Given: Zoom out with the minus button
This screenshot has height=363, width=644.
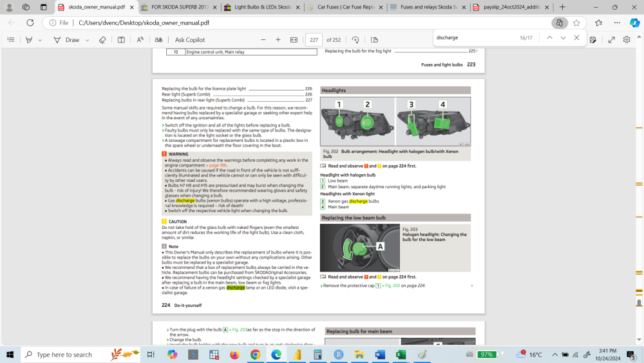Looking at the screenshot, I should coord(263,40).
